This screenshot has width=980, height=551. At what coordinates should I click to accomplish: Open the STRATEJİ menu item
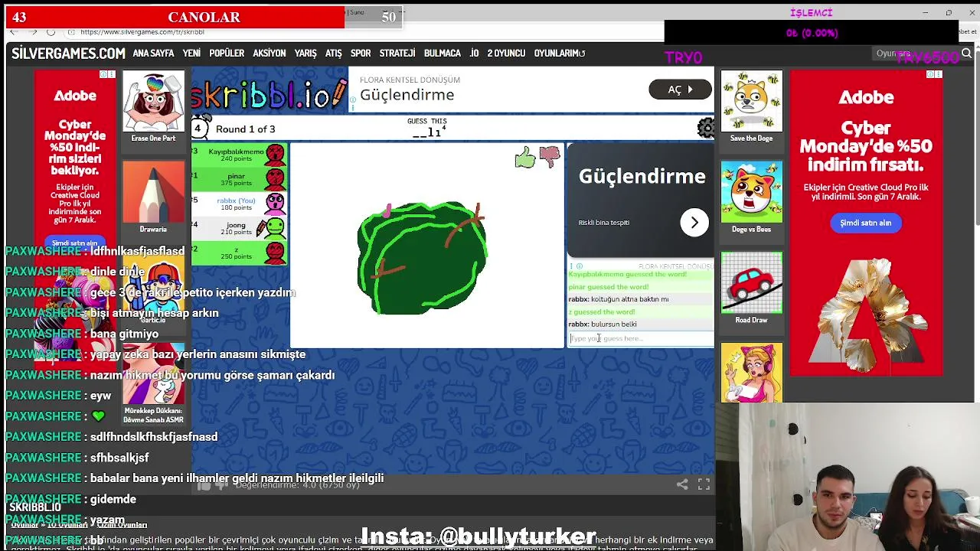397,54
